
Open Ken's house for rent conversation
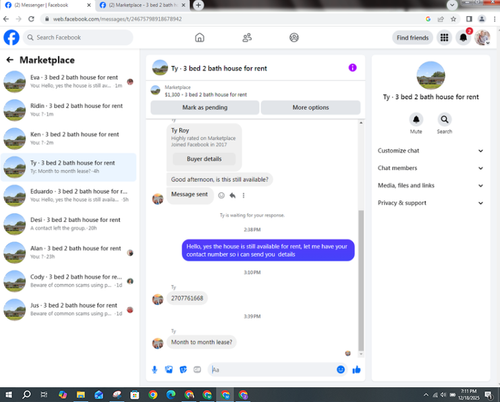click(x=68, y=139)
